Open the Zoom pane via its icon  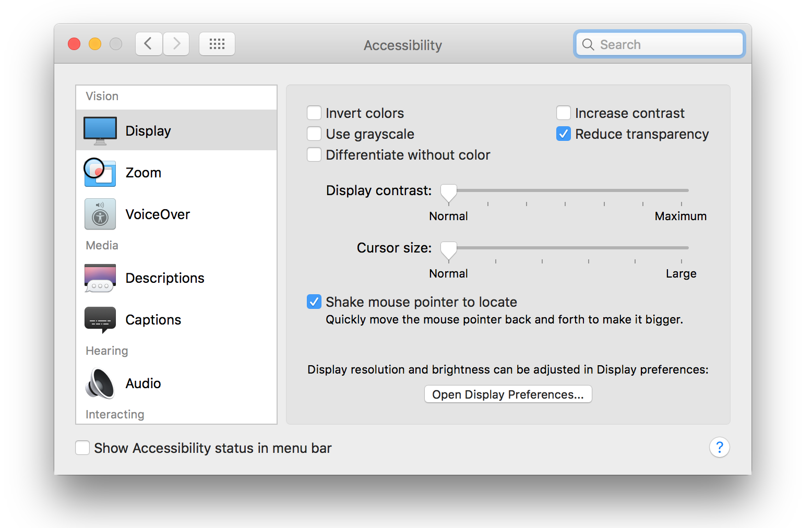point(100,173)
